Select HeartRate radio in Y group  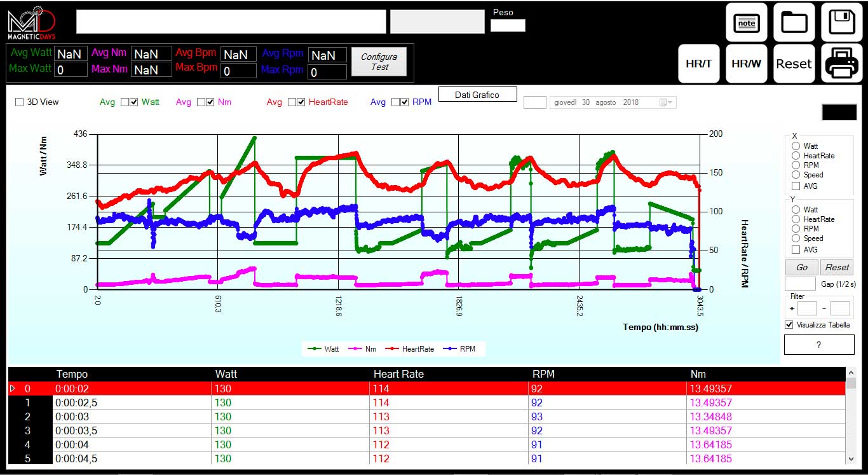[x=796, y=219]
